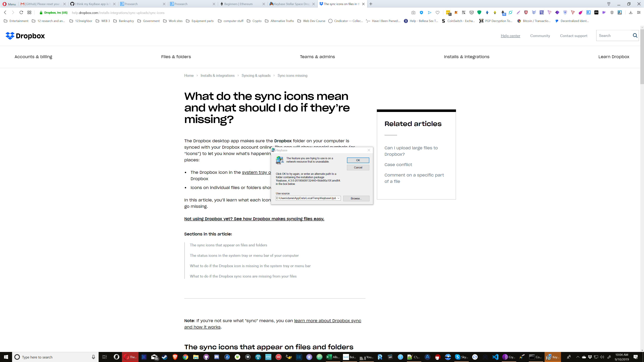Click the Ethereum extension icon in the toolbar
644x362 pixels.
pyautogui.click(x=487, y=13)
